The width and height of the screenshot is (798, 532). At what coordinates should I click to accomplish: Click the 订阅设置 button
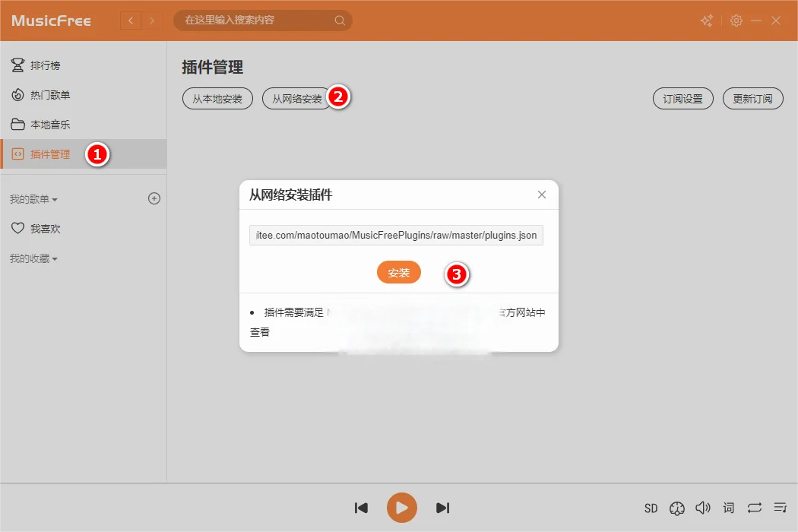pyautogui.click(x=682, y=99)
